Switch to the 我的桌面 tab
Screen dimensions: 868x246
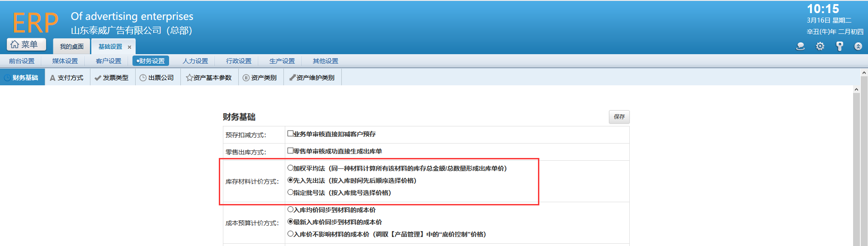pos(72,46)
